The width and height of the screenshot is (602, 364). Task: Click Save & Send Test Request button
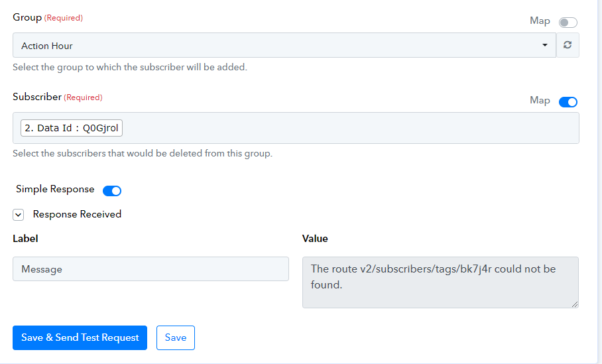80,337
